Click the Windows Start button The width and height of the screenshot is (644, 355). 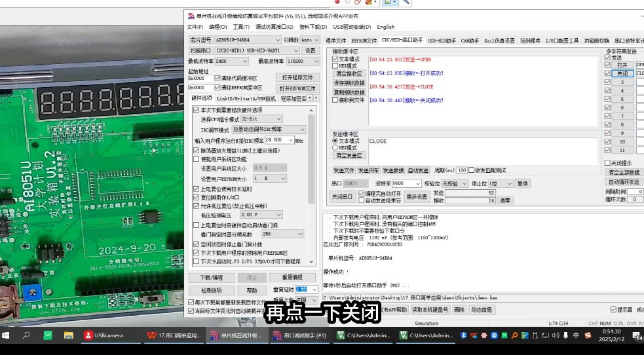point(6,335)
